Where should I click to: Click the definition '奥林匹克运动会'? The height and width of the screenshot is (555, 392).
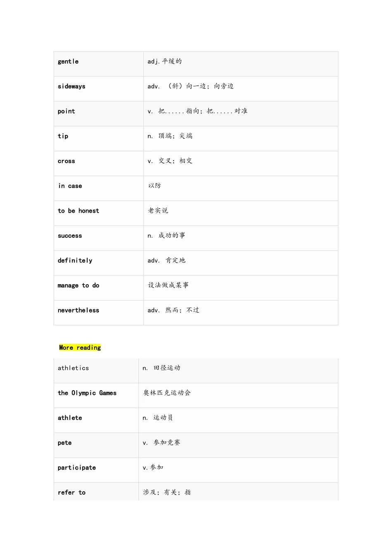click(167, 393)
